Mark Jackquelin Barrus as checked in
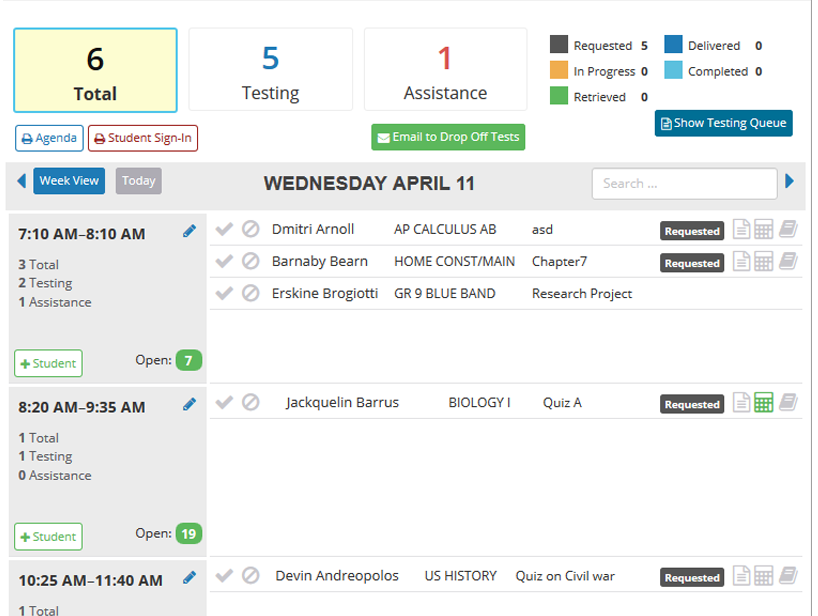The width and height of the screenshot is (818, 616). [224, 402]
